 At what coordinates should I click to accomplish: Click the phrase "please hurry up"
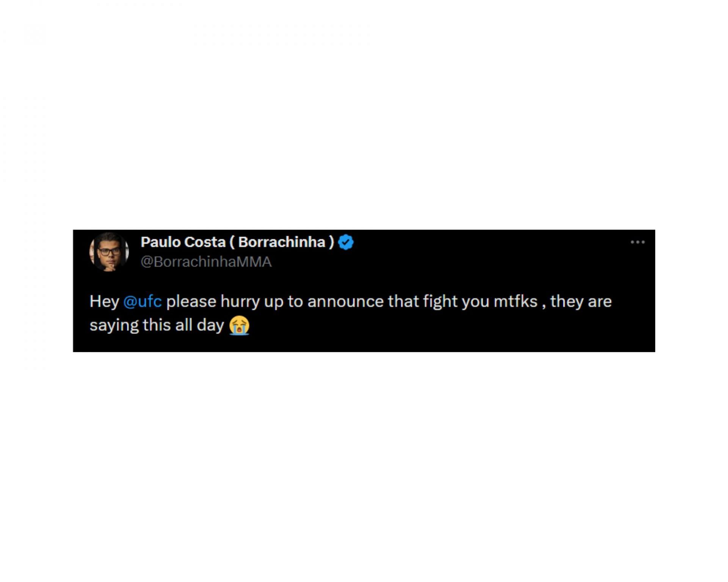click(x=224, y=302)
